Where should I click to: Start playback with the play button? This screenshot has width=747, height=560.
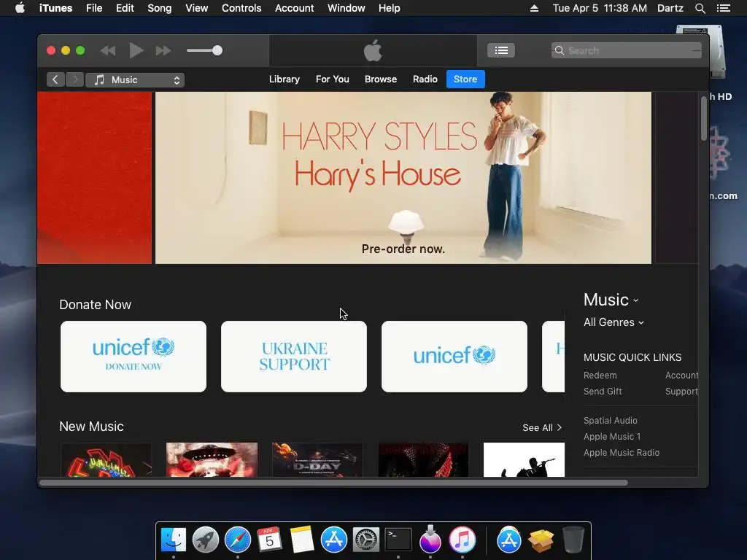point(136,50)
